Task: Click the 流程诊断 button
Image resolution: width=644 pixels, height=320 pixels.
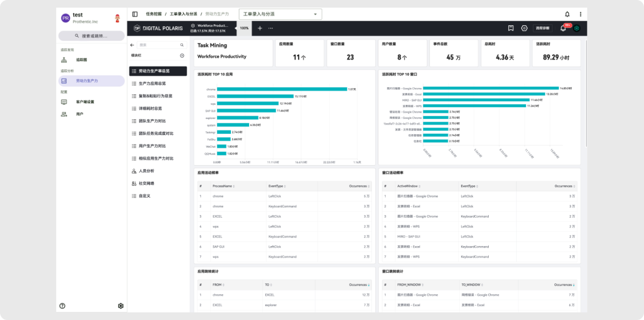Action: [542, 28]
